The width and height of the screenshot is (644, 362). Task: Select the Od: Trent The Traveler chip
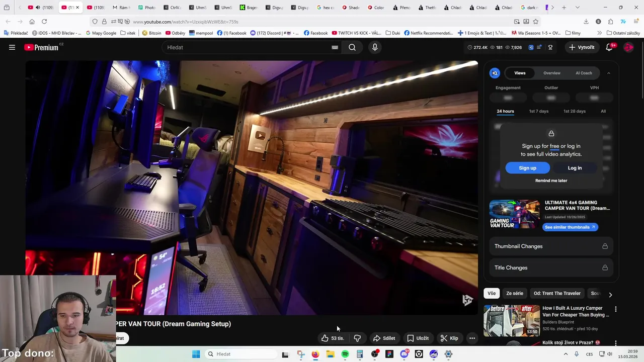557,293
